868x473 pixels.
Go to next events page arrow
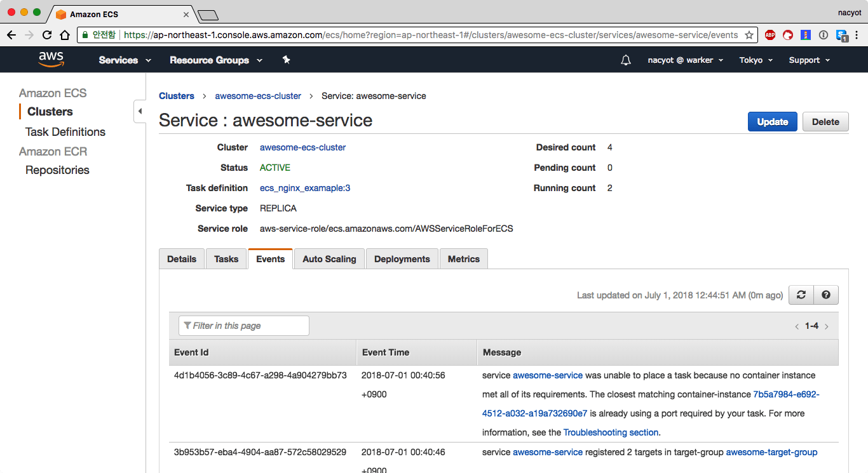pyautogui.click(x=827, y=326)
